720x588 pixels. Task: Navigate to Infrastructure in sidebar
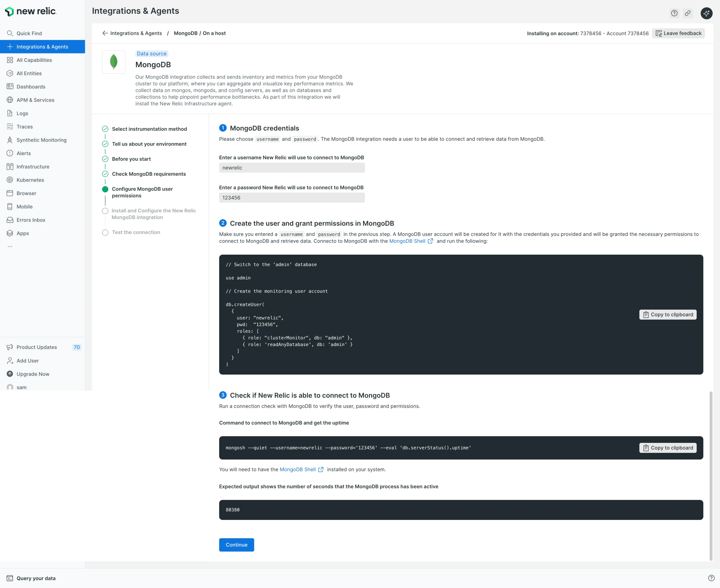[42, 167]
